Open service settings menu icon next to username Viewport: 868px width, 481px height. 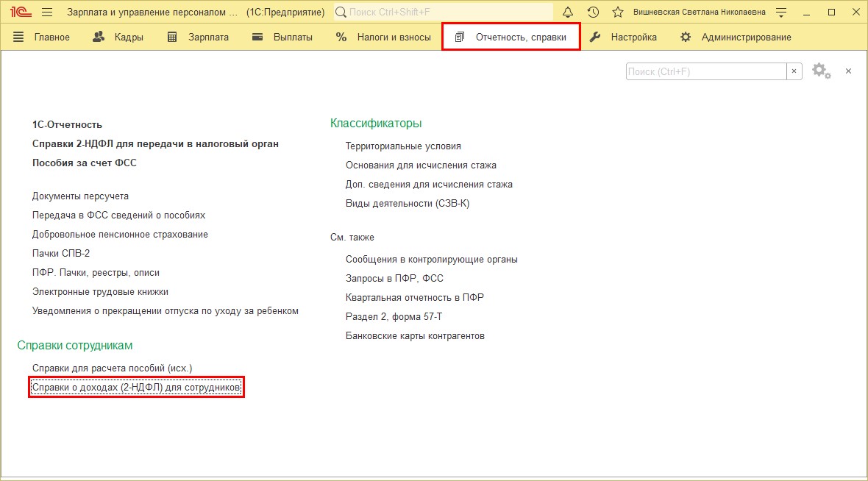point(781,12)
